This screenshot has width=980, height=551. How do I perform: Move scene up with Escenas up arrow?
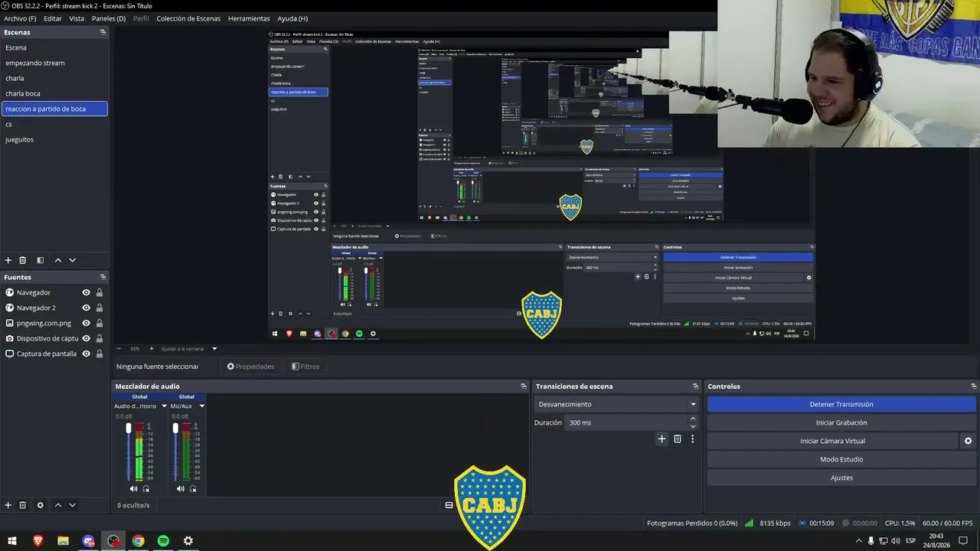[x=58, y=260]
